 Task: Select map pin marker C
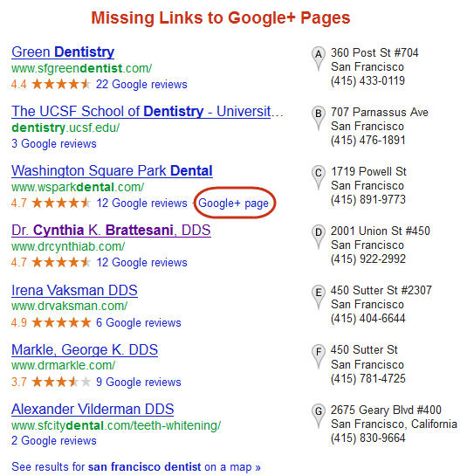[319, 177]
